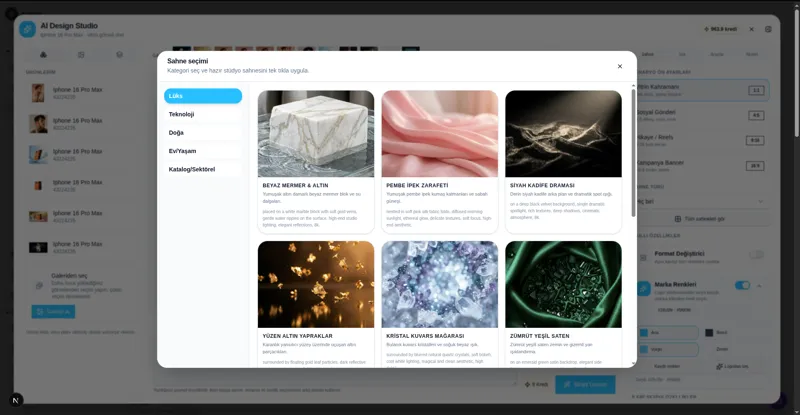800x415 pixels.
Task: Open the second left sidebar tab icon
Action: click(x=81, y=55)
